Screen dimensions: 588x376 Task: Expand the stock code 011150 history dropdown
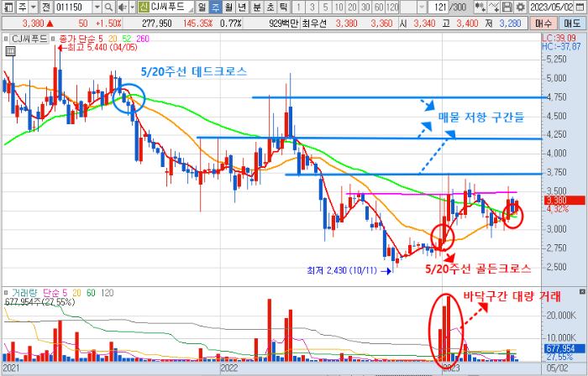coord(97,7)
